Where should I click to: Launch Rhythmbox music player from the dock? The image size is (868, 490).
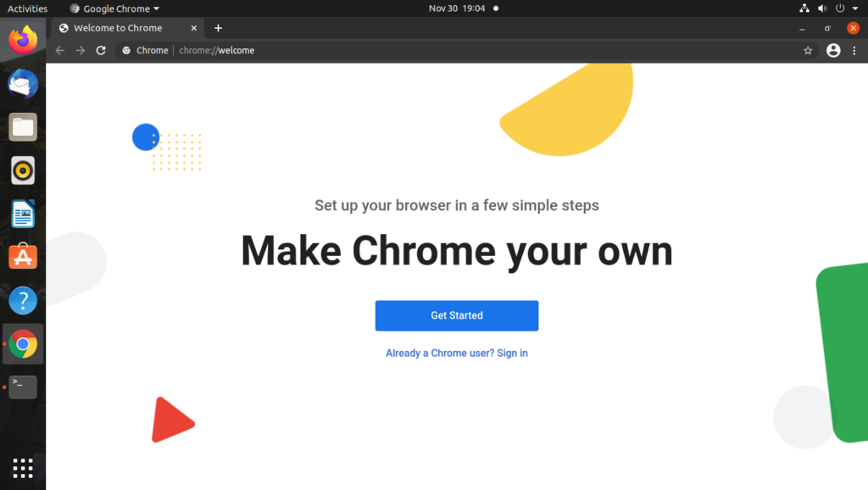23,170
